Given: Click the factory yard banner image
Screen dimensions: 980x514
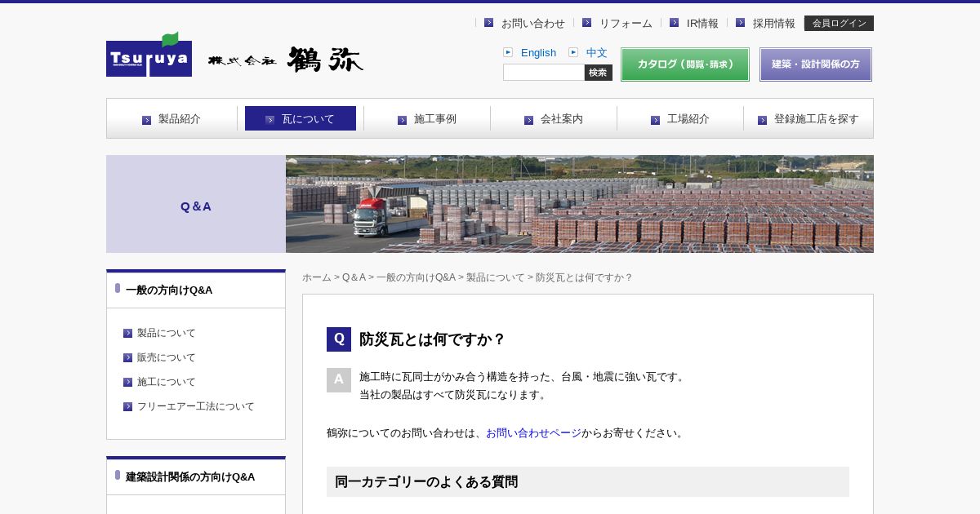Looking at the screenshot, I should point(580,204).
